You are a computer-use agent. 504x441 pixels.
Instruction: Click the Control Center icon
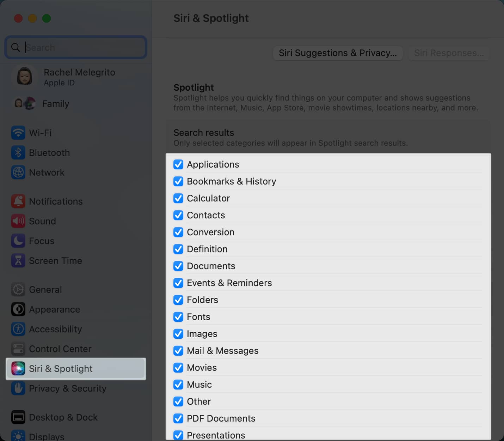coord(18,349)
